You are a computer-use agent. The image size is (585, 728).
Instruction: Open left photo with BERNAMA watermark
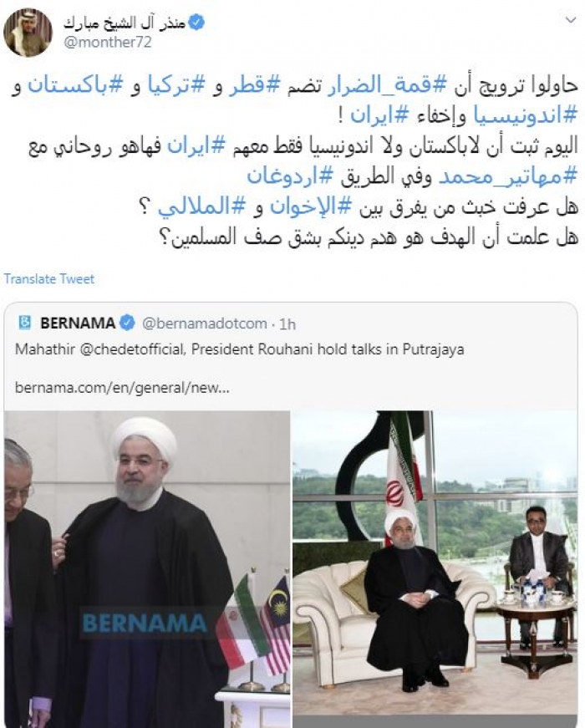pyautogui.click(x=147, y=569)
